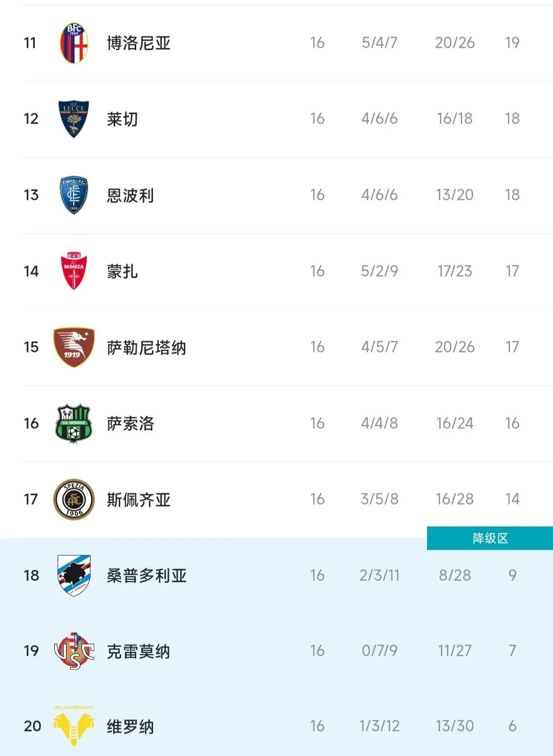The image size is (553, 756).
Task: Select 萨勒尼塔纳's goal record 20/26
Action: click(455, 346)
